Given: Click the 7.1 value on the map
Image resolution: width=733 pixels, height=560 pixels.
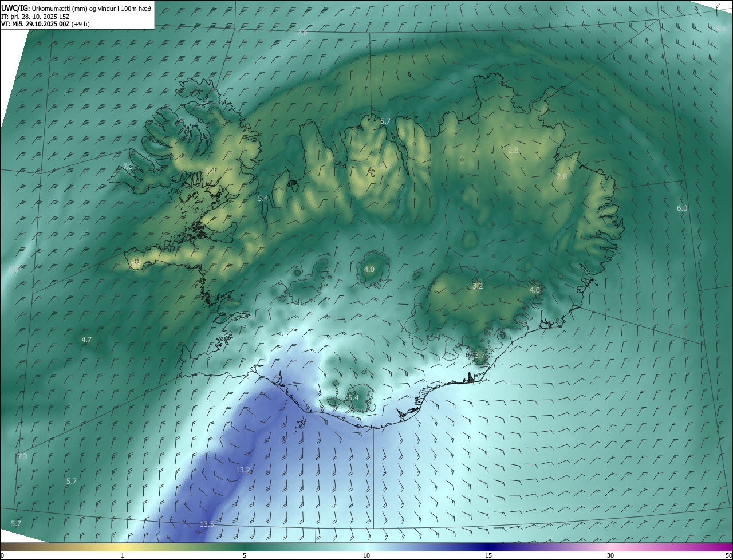Looking at the screenshot, I should point(128,167).
